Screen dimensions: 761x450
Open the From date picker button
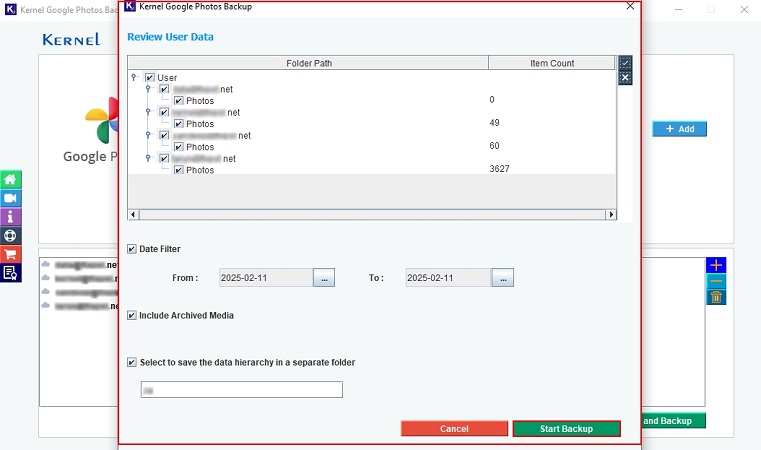[324, 278]
